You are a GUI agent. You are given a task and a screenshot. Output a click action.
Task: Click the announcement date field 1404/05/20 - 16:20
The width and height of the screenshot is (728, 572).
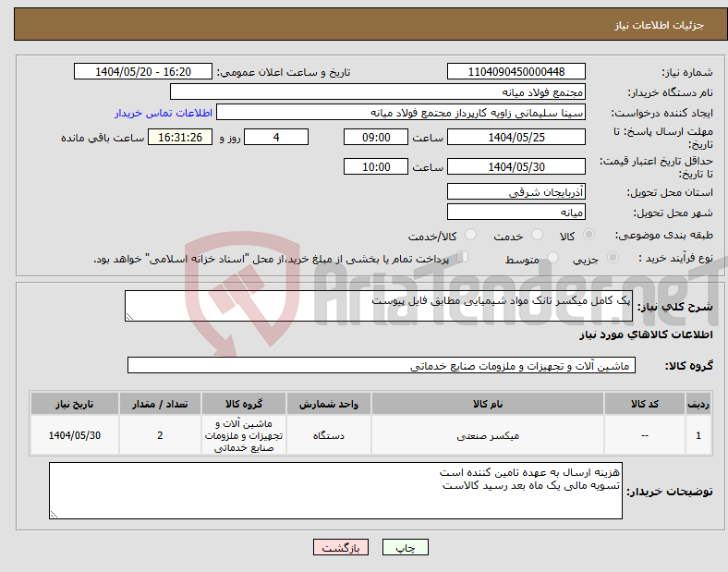point(143,71)
